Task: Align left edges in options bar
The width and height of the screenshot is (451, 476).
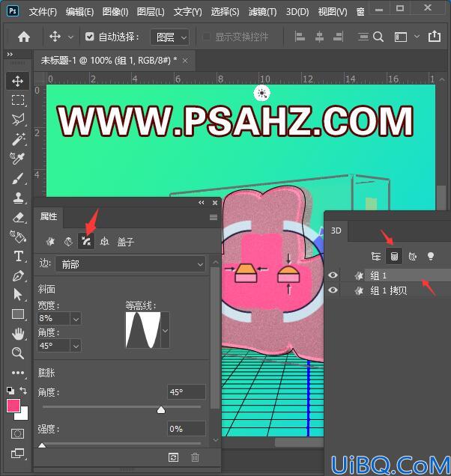Action: tap(300, 37)
